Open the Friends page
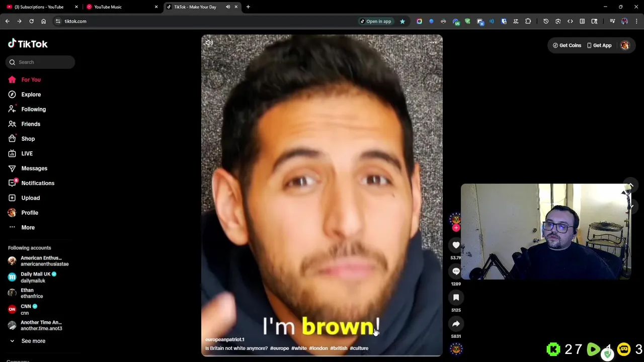This screenshot has height=362, width=644. click(x=31, y=124)
